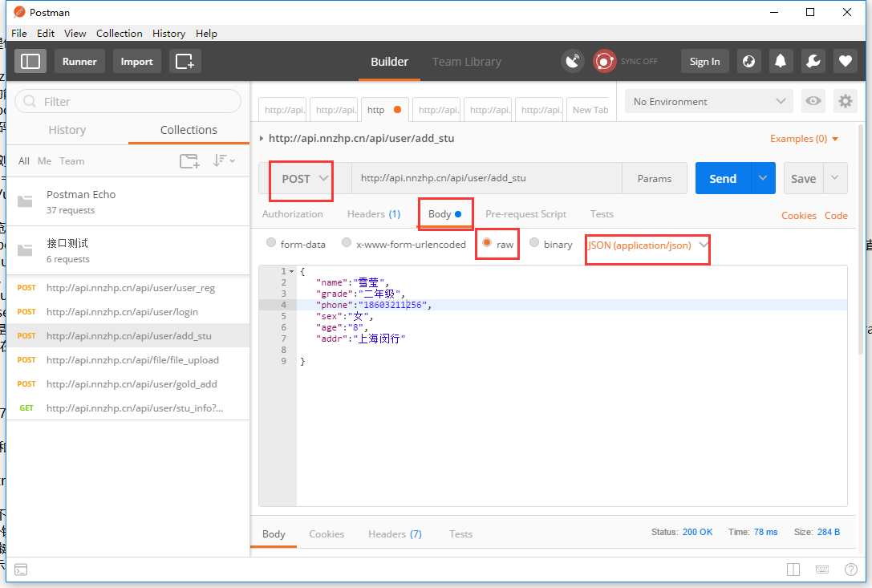Open response Headers (7) tab
This screenshot has width=872, height=588.
point(395,534)
